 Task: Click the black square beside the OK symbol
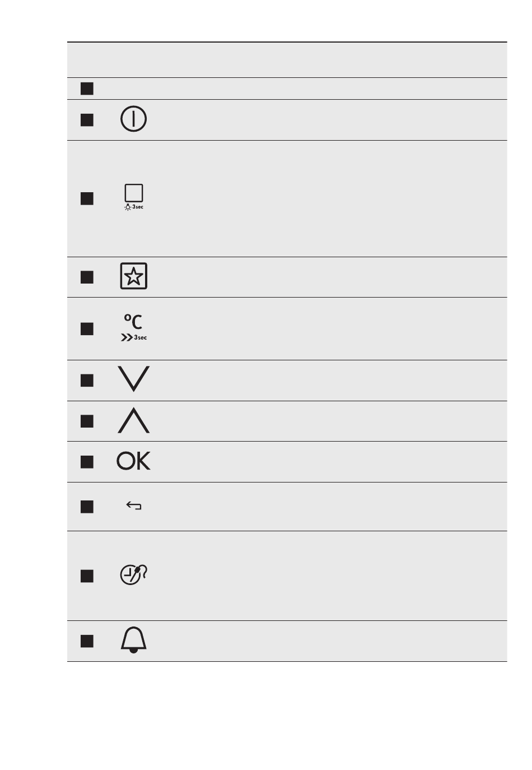pos(87,462)
